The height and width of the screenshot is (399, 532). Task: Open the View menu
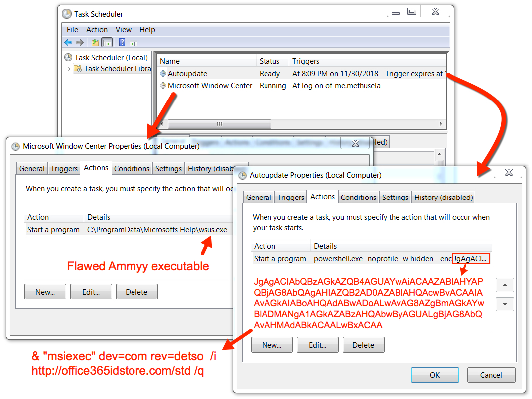(123, 30)
